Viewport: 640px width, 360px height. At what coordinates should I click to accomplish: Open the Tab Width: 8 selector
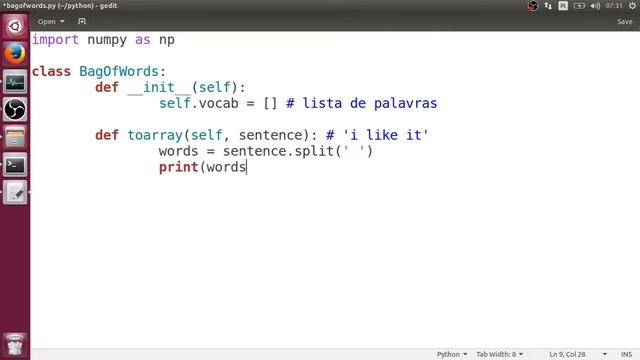coord(500,354)
